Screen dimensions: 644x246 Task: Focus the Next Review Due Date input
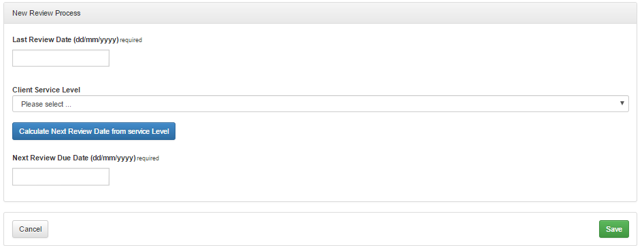tap(61, 177)
